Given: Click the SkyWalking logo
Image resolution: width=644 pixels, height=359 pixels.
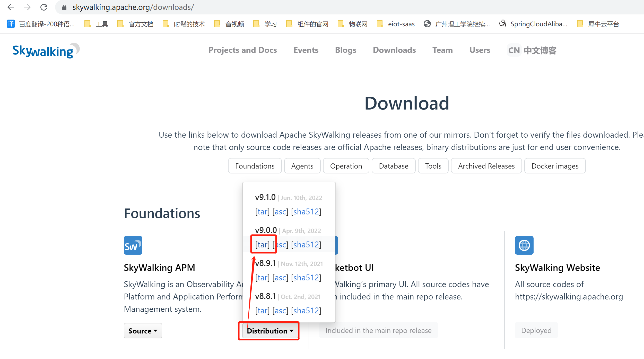Looking at the screenshot, I should [46, 51].
